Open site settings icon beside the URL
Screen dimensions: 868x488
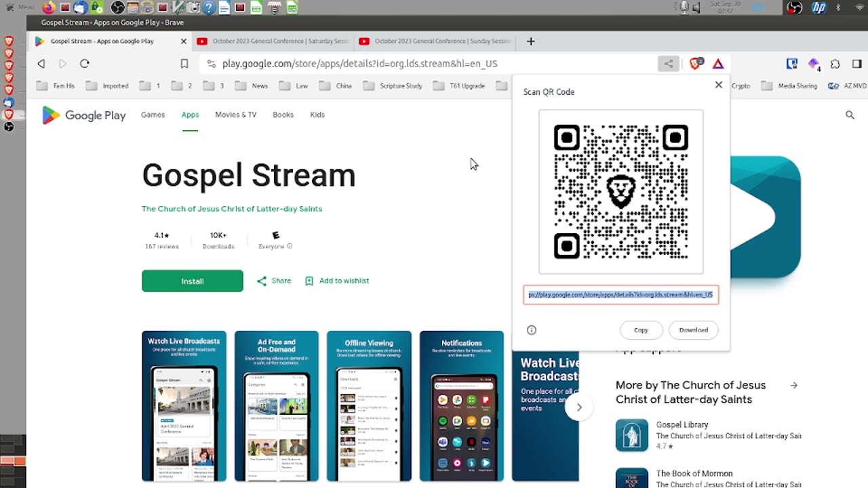click(x=211, y=64)
